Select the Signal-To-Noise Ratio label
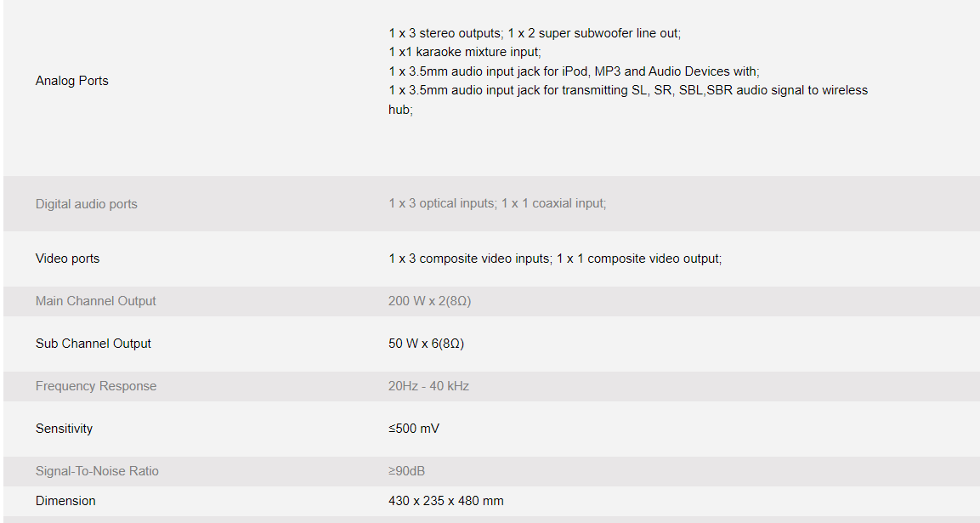980x523 pixels. coord(97,471)
